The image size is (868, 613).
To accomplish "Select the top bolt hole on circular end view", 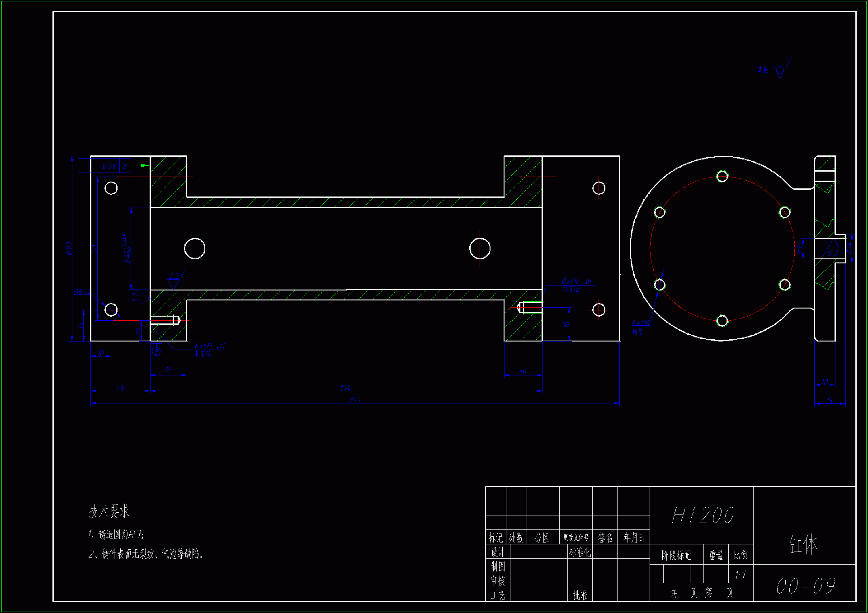I will [722, 176].
